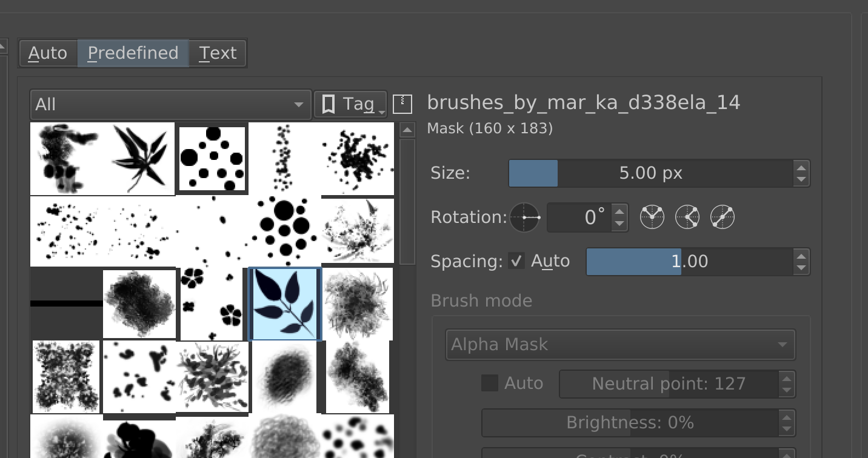Click the first rotation preset icon
Viewport: 868px width, 458px height.
[x=652, y=217]
